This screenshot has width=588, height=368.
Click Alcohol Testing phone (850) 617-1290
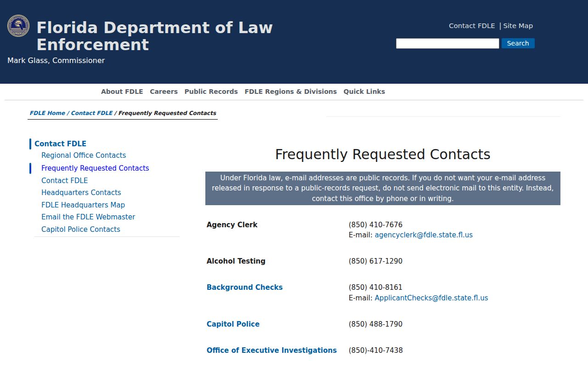pos(375,261)
